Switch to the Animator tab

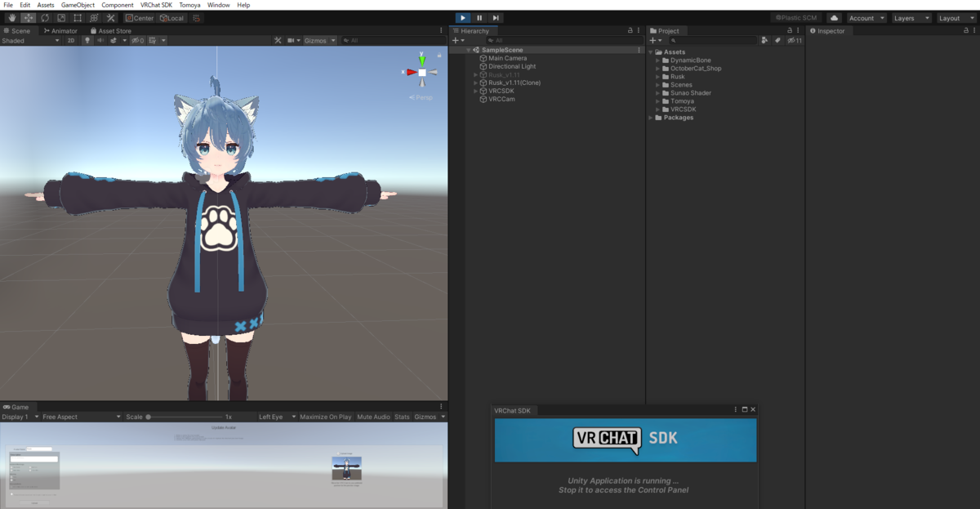pos(60,31)
